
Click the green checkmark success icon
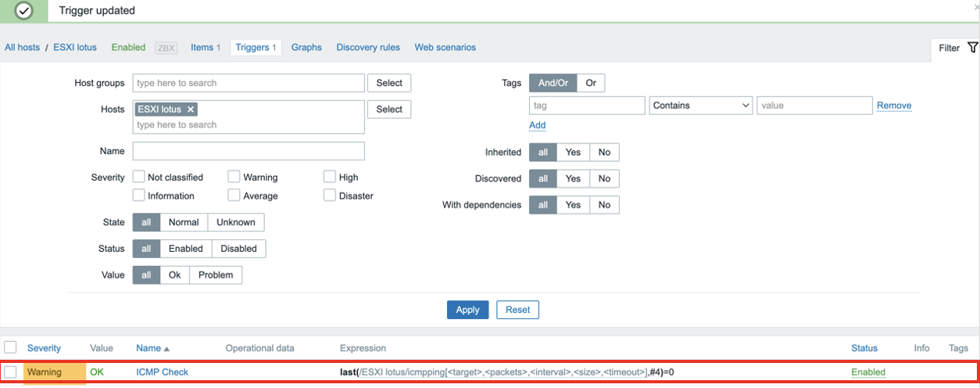click(x=24, y=11)
